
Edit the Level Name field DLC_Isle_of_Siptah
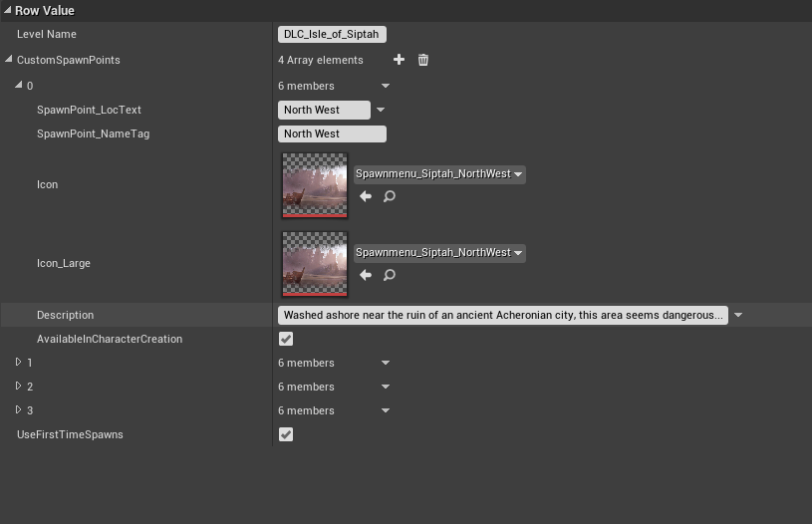[x=331, y=34]
